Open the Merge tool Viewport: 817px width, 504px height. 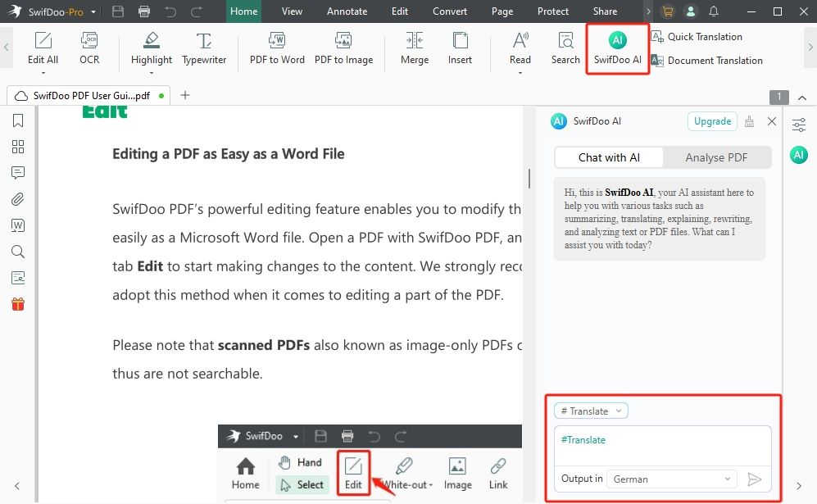(414, 48)
